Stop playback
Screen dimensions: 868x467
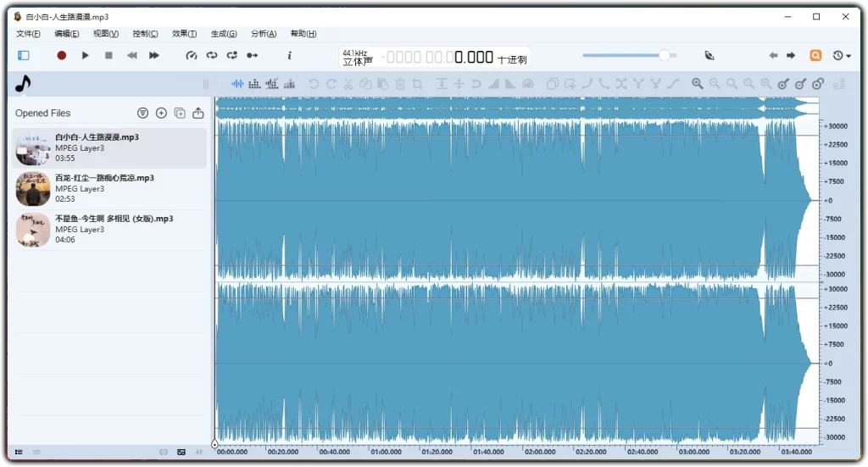coord(108,55)
